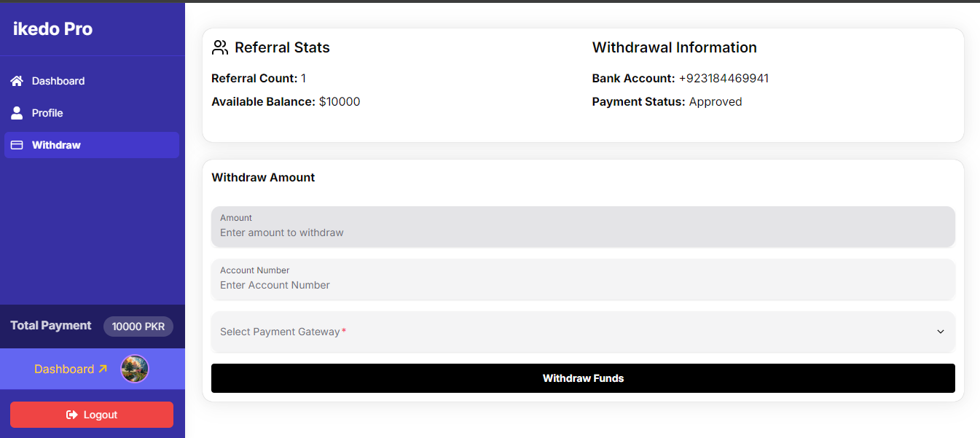
Task: Click the people icon by Referral Stats
Action: 220,48
